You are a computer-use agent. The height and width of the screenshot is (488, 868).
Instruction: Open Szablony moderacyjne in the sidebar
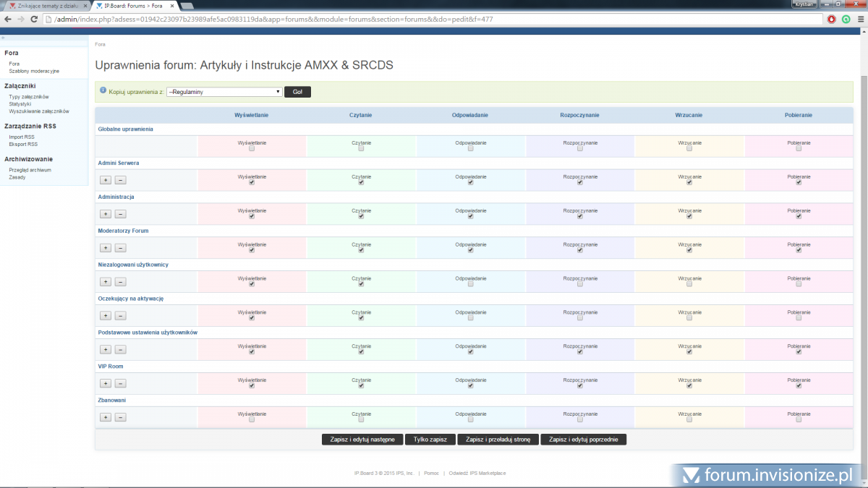[x=34, y=71]
